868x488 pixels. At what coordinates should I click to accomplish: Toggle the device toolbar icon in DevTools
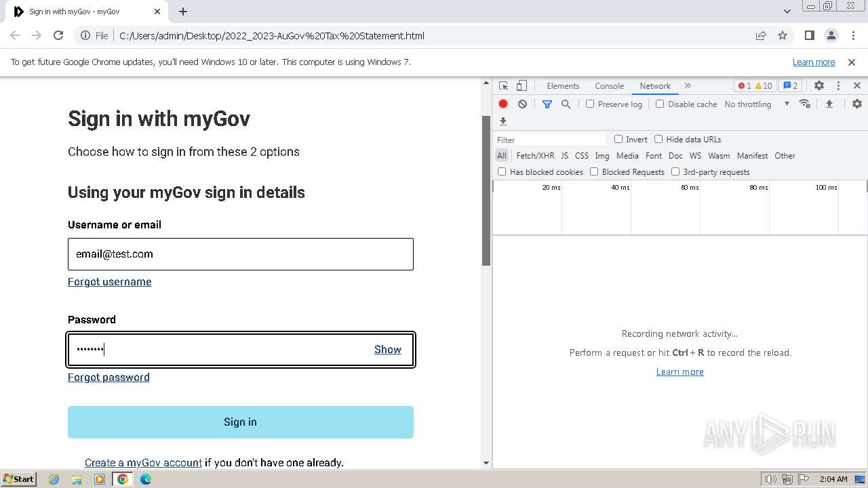tap(521, 86)
